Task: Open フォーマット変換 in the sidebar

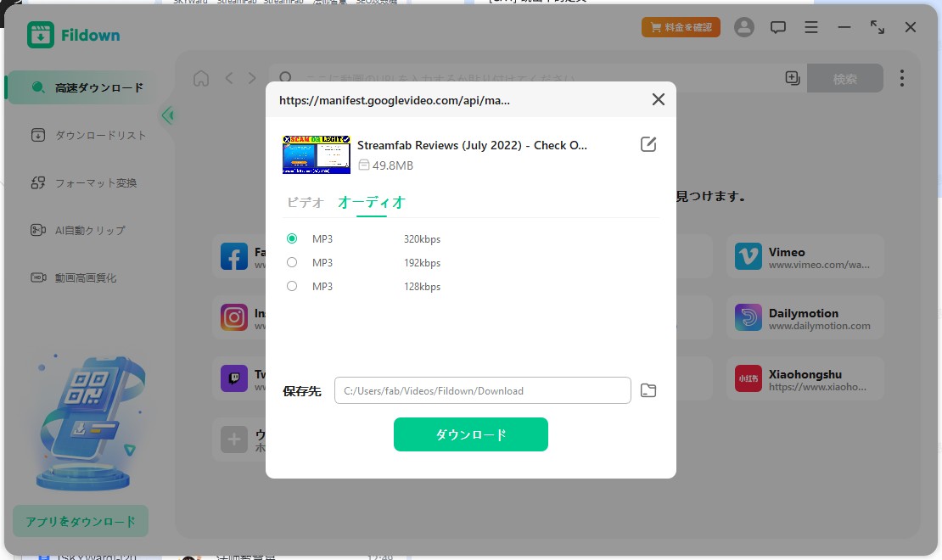Action: point(83,182)
